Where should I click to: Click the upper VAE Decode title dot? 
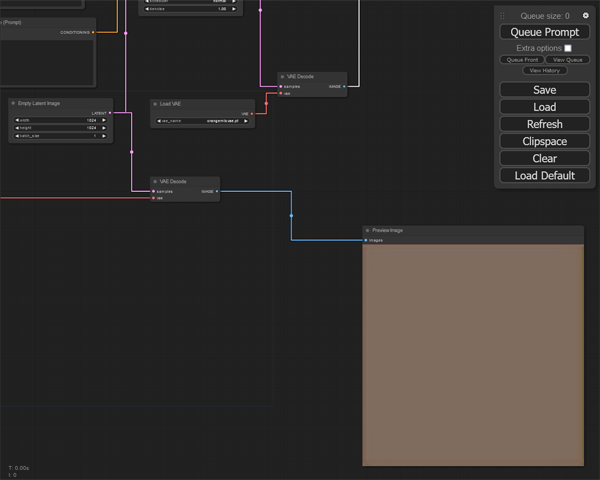tap(283, 76)
